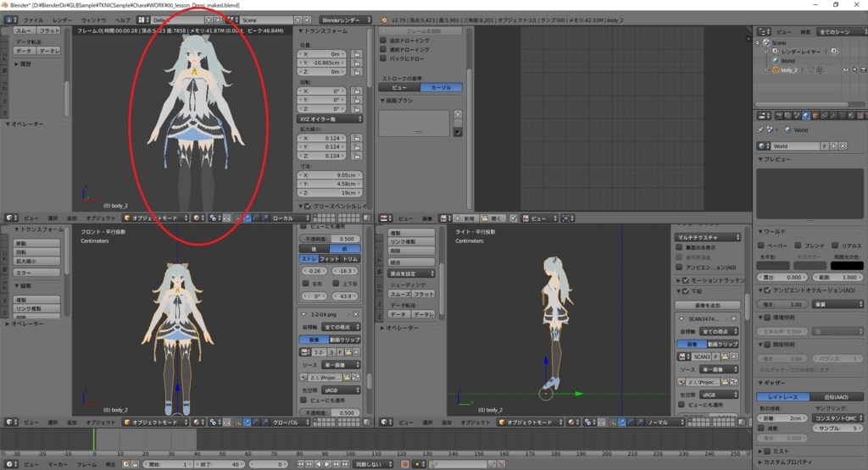Open グローバル orientation dropdown
Screen dimensions: 868x470
(290, 423)
